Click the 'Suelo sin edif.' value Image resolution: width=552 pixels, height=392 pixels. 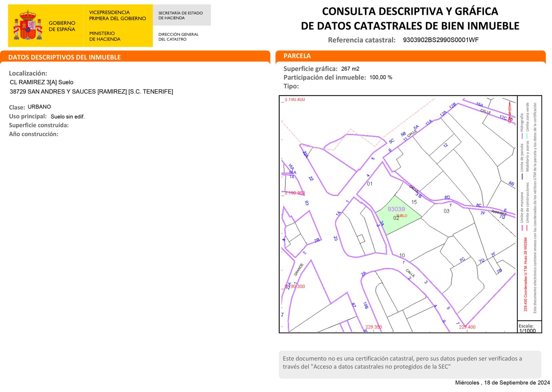[68, 117]
